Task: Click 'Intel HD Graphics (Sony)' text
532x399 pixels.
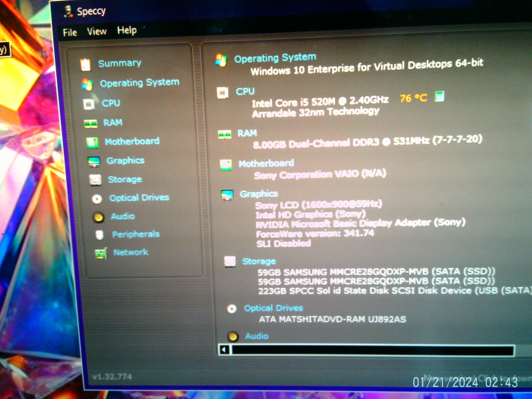Action: click(x=311, y=214)
